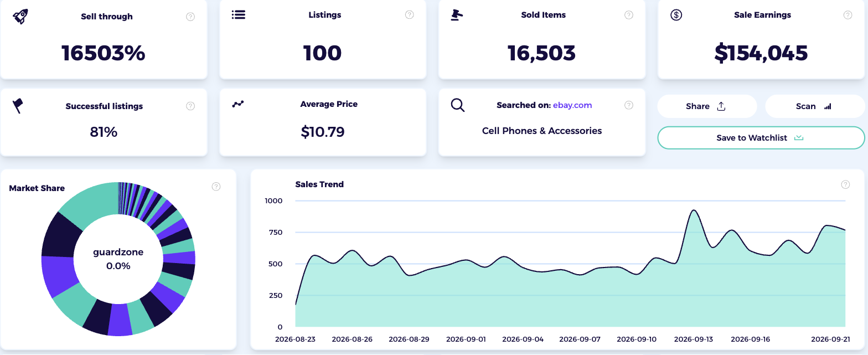The image size is (868, 355).
Task: Click the trend line icon on Average Price
Action: pyautogui.click(x=238, y=104)
